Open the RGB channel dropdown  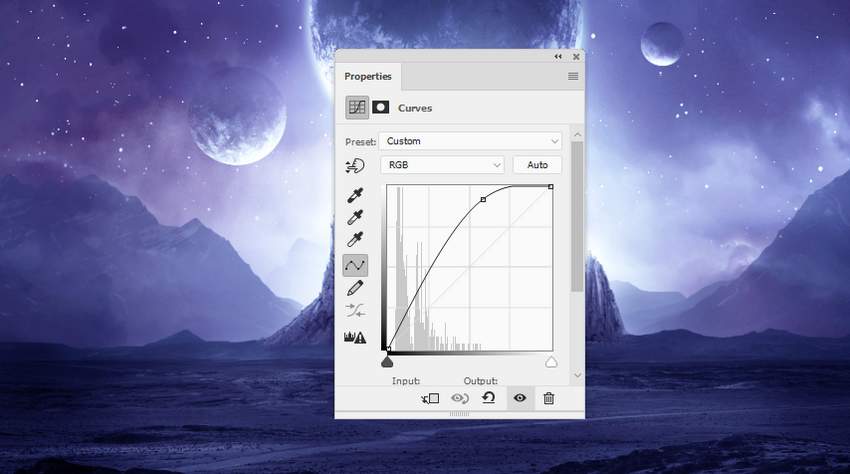(442, 165)
